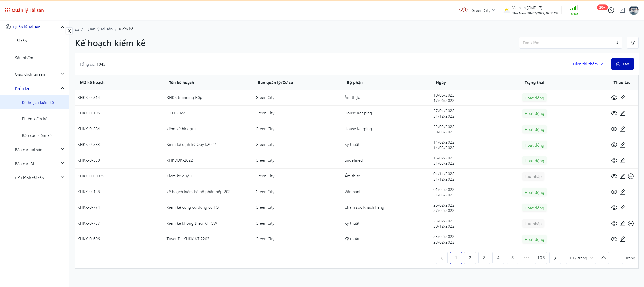Click the notification bell icon
The image size is (644, 287).
[599, 11]
